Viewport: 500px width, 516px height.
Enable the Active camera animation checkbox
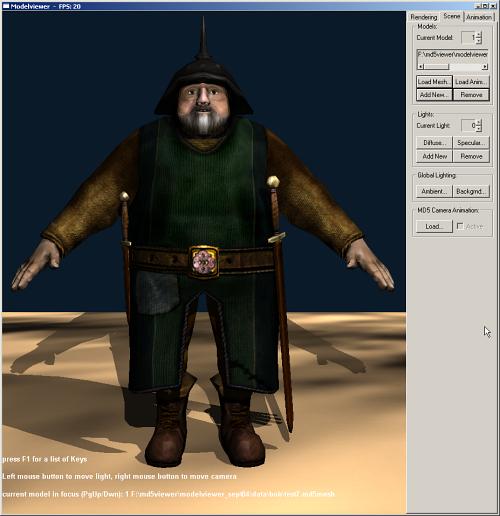pyautogui.click(x=460, y=226)
